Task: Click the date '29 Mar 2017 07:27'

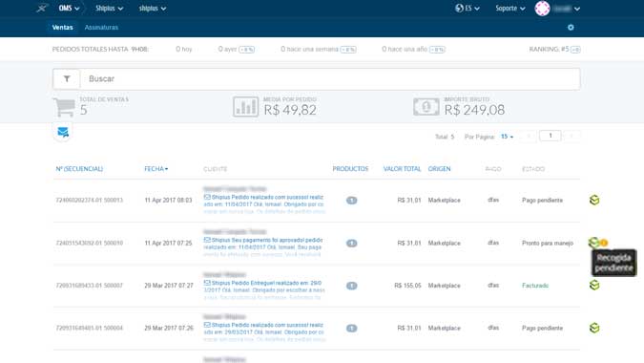Action: pos(168,286)
